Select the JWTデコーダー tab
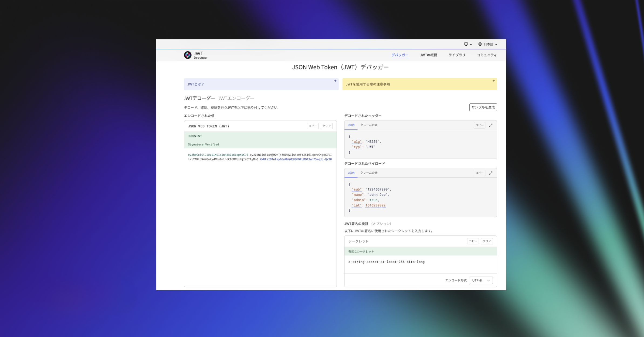 [x=199, y=98]
